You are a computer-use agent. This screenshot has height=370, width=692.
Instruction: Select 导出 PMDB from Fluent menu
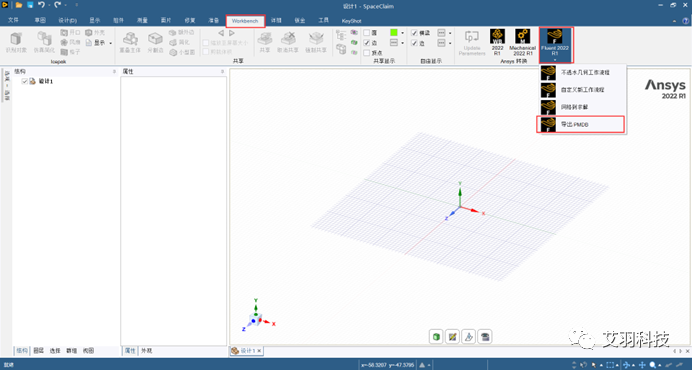click(x=581, y=125)
